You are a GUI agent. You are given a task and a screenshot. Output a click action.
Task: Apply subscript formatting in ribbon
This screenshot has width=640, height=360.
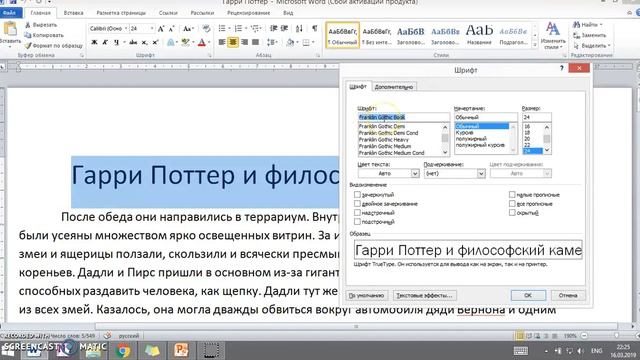[x=144, y=42]
